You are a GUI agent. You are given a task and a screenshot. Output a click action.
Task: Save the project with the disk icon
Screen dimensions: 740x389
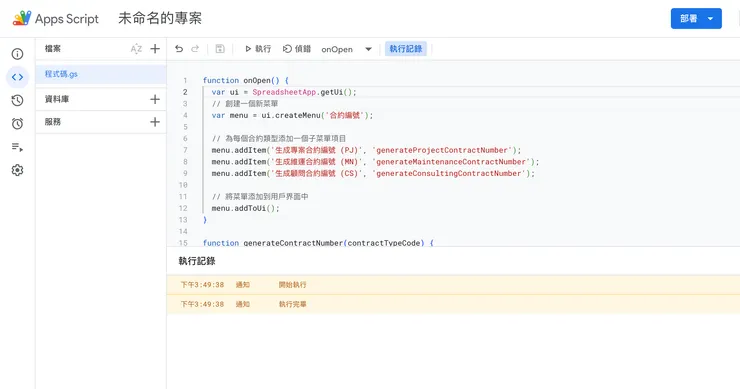220,49
